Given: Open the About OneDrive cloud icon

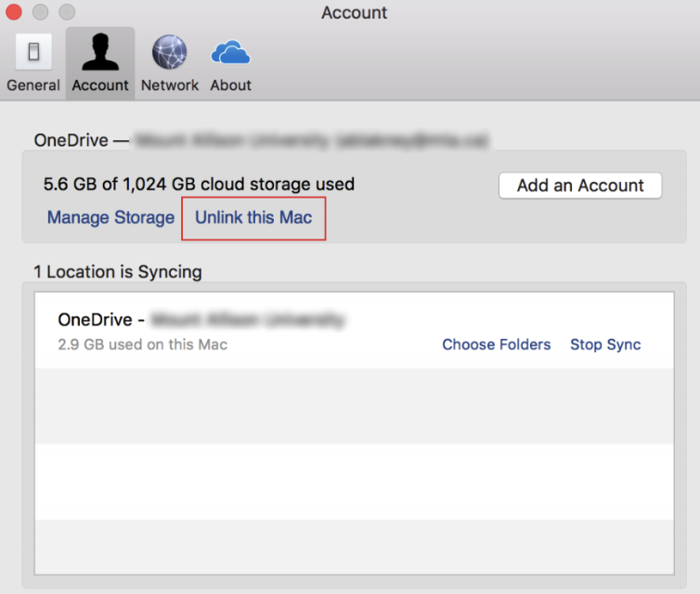Looking at the screenshot, I should (x=231, y=52).
